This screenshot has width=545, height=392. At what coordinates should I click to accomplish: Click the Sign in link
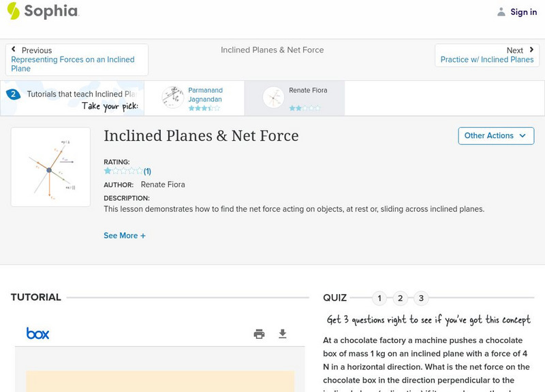point(523,12)
